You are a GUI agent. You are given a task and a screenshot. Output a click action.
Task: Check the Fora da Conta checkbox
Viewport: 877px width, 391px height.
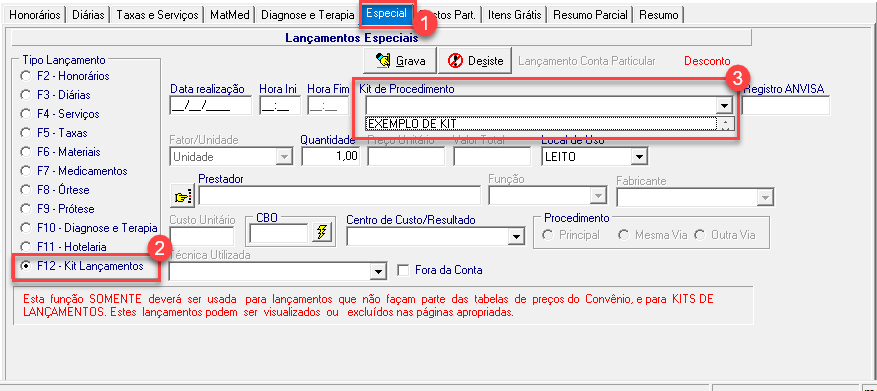tap(403, 270)
